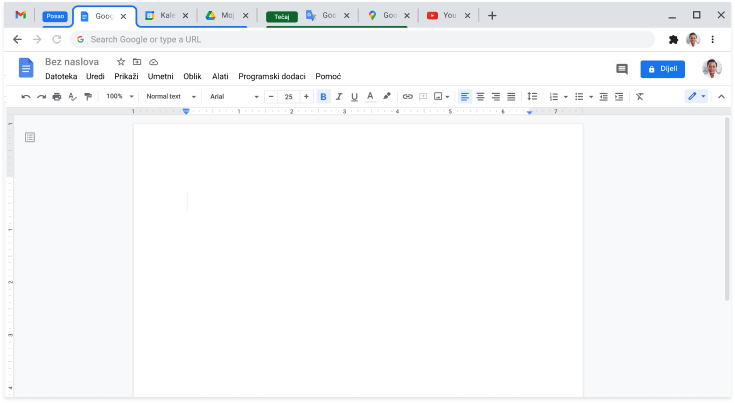Click the Posao tab group label

pyautogui.click(x=55, y=16)
